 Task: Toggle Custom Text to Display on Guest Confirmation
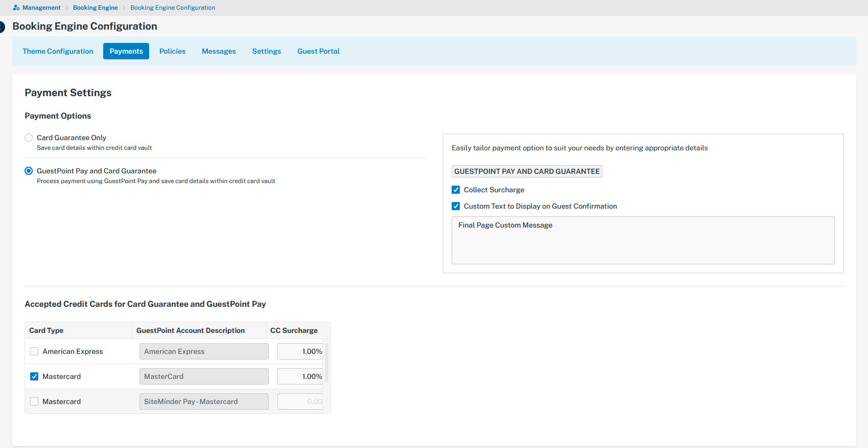[x=456, y=206]
